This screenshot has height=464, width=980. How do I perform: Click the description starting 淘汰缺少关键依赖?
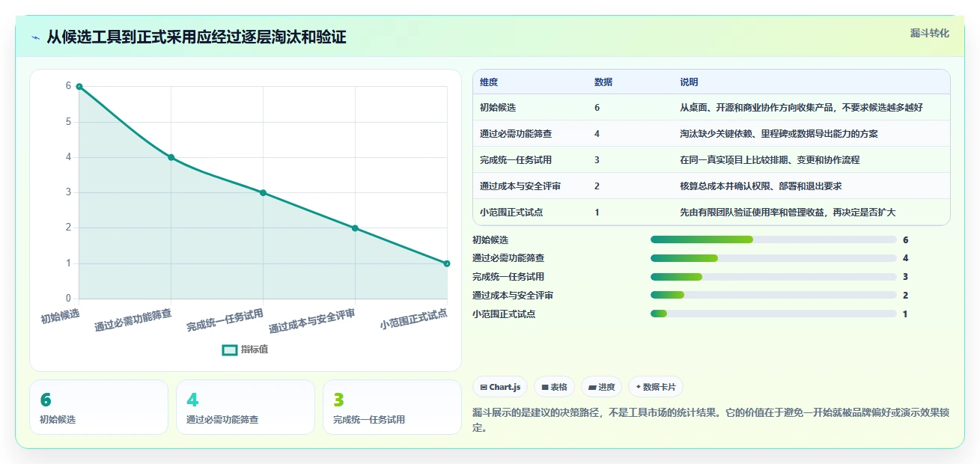[779, 134]
